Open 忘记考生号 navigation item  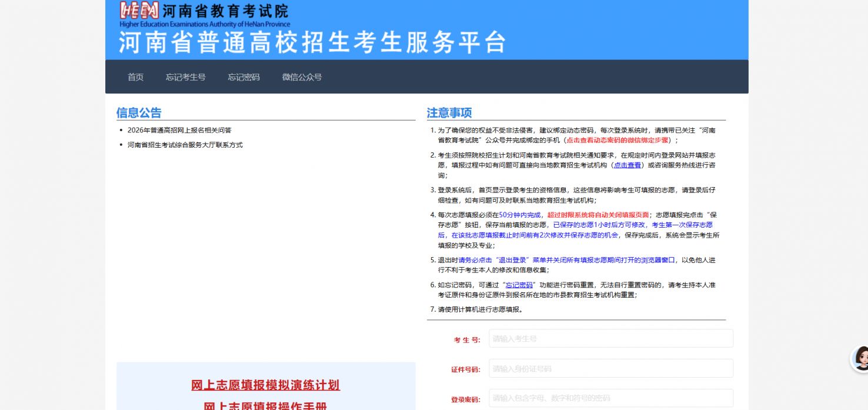point(186,77)
